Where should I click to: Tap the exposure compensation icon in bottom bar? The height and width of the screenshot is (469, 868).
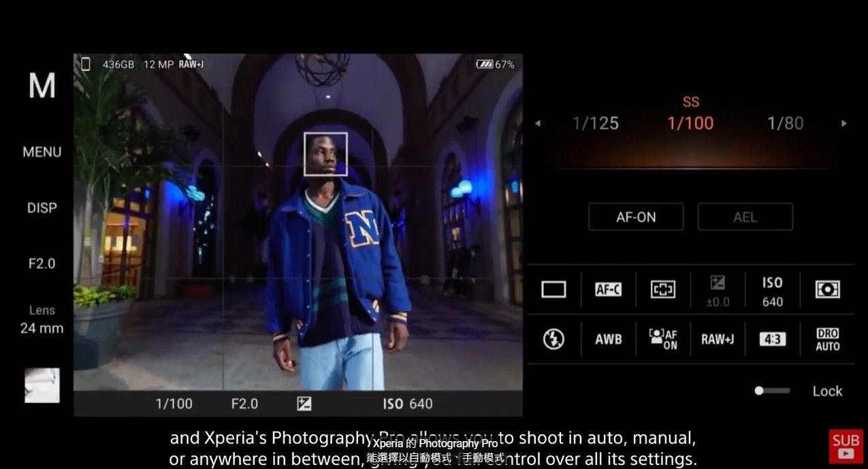(x=304, y=404)
